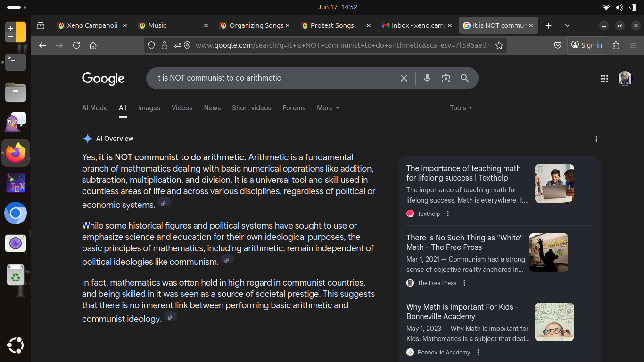644x362 pixels.
Task: Open the Texthelp teaching math article
Action: click(463, 173)
